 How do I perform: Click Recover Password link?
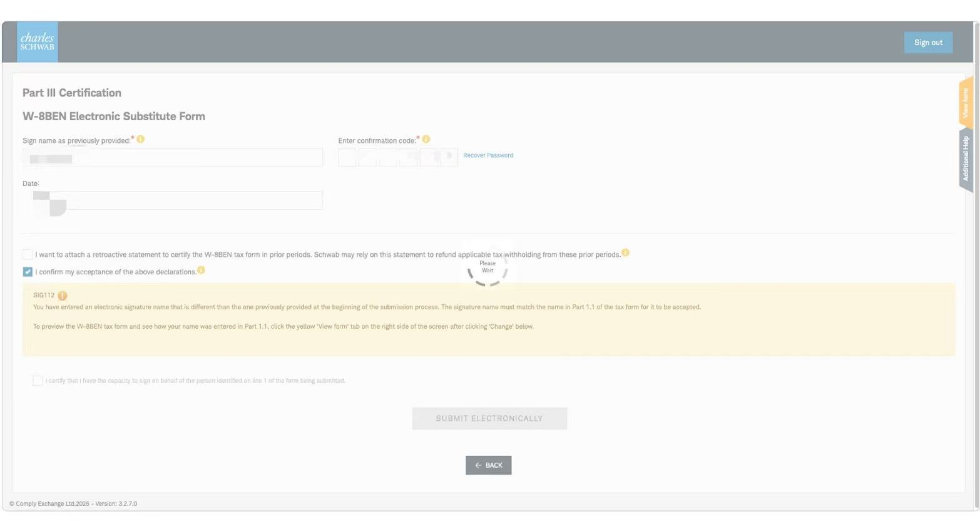488,155
